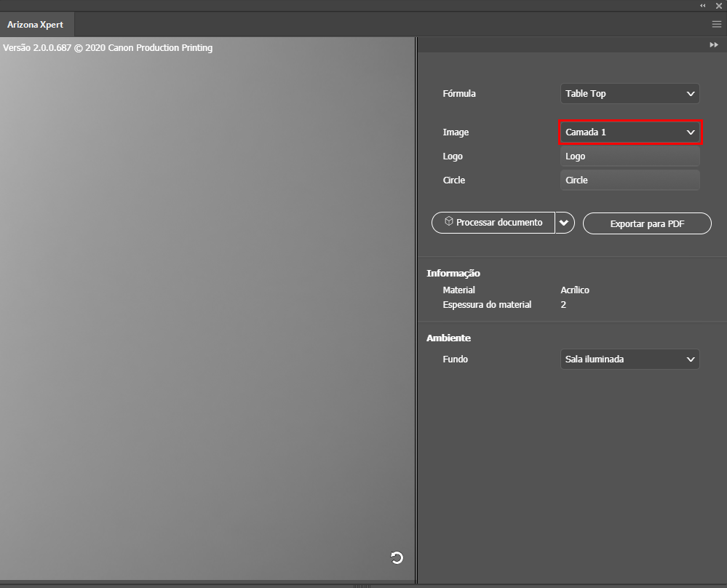The width and height of the screenshot is (727, 588).
Task: Click the Logo field
Action: [629, 156]
